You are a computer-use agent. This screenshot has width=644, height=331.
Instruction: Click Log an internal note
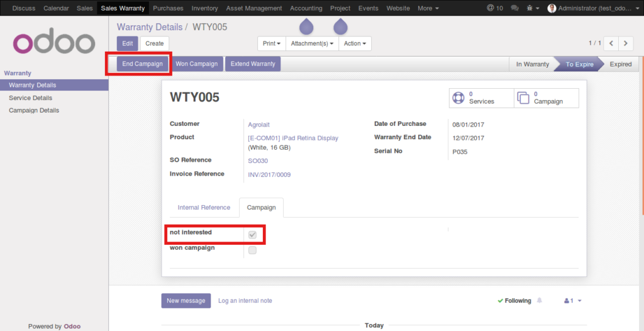245,301
